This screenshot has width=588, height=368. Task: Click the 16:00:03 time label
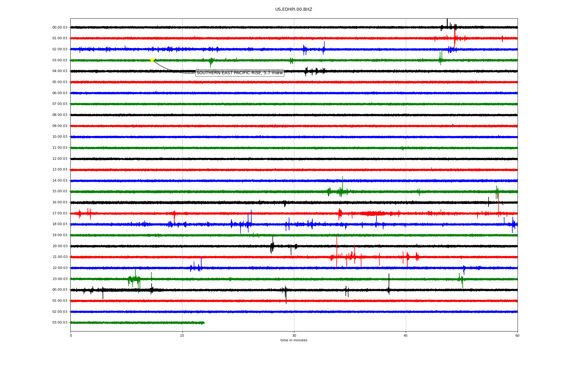point(60,202)
